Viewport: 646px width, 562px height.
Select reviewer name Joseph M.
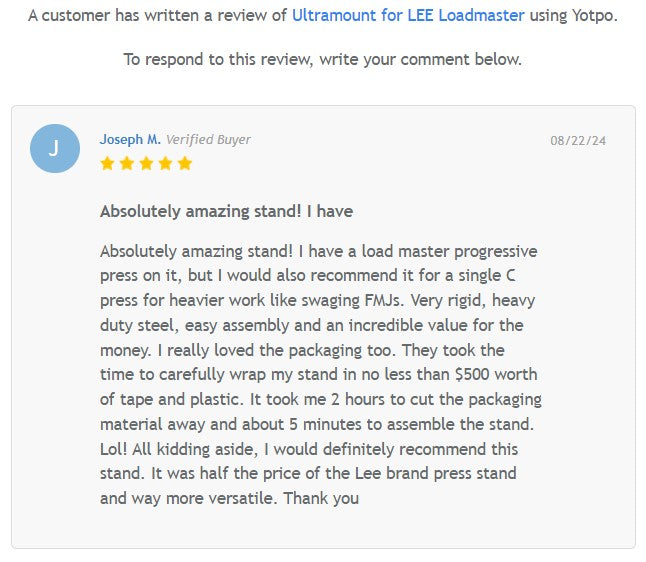[130, 140]
